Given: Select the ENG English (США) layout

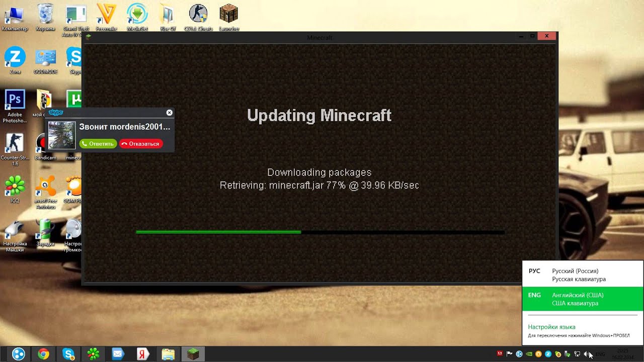Looking at the screenshot, I should pos(583,299).
